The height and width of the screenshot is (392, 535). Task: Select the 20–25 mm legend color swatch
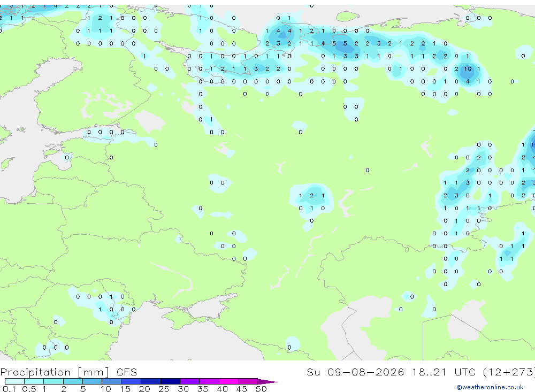click(150, 381)
